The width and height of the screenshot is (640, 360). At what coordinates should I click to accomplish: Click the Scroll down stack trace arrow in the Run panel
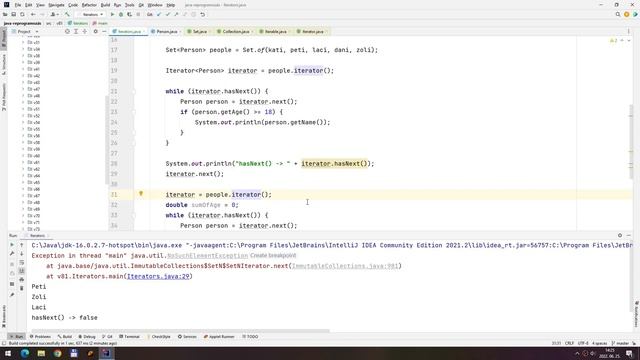pyautogui.click(x=22, y=253)
